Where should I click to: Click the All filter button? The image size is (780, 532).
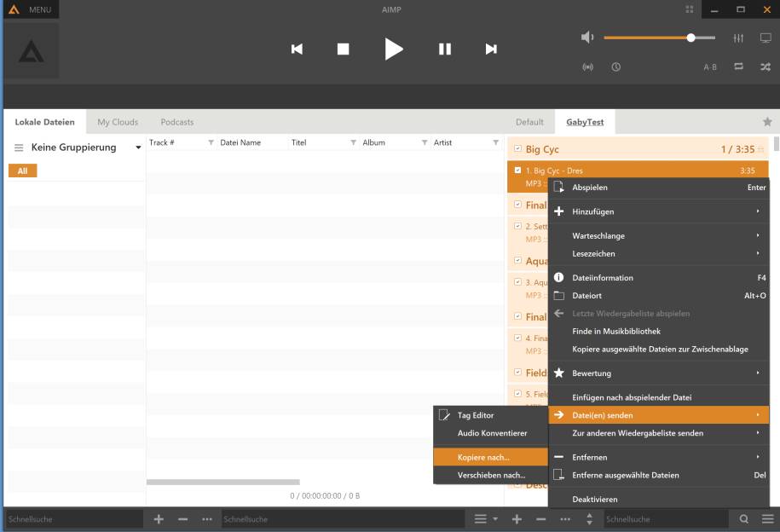[x=22, y=171]
